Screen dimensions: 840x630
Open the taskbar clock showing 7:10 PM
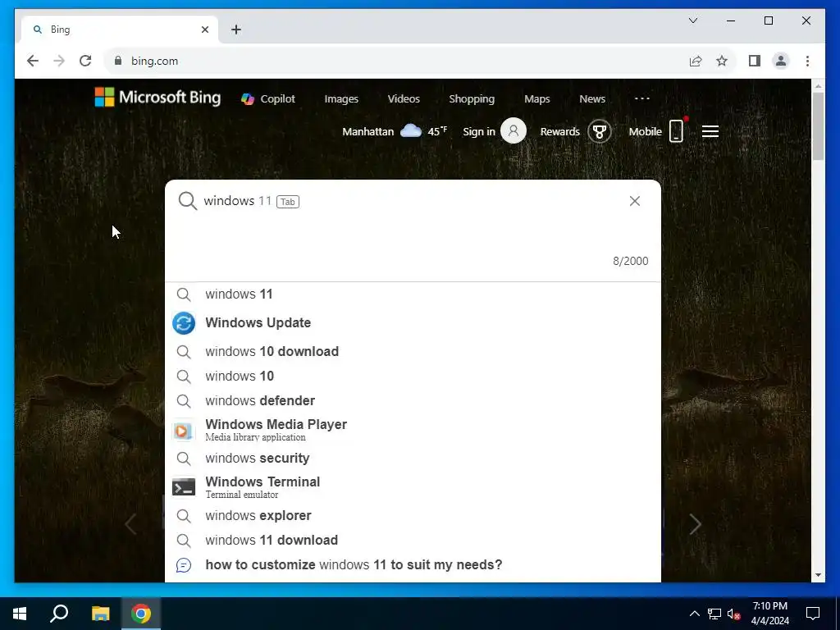pos(769,614)
